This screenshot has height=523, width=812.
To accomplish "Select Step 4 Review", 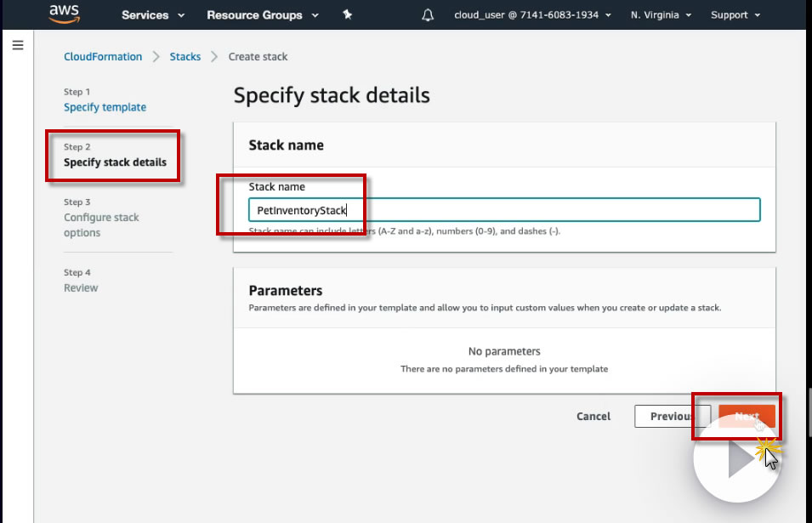I will [x=81, y=288].
